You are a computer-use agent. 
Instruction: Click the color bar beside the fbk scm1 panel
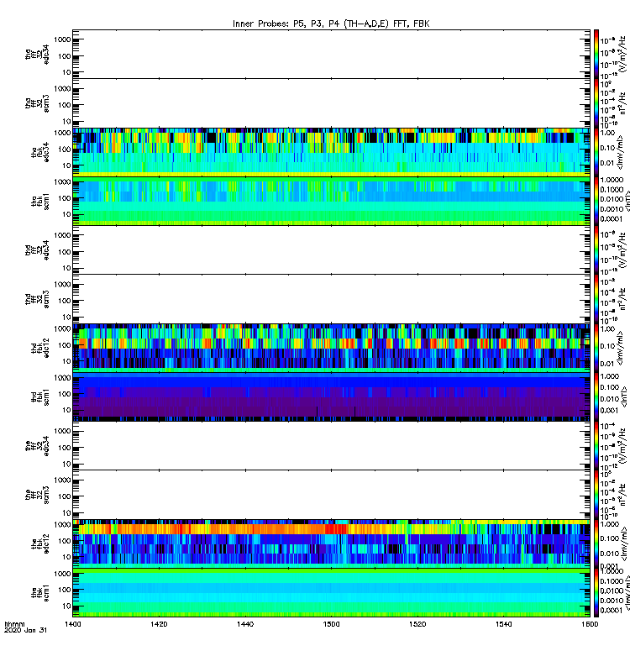pyautogui.click(x=596, y=593)
